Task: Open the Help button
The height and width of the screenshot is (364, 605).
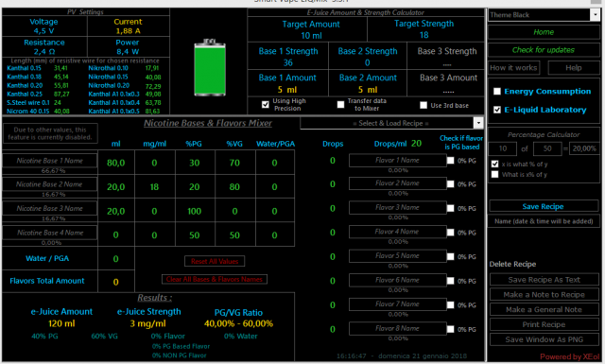Action: (x=574, y=68)
